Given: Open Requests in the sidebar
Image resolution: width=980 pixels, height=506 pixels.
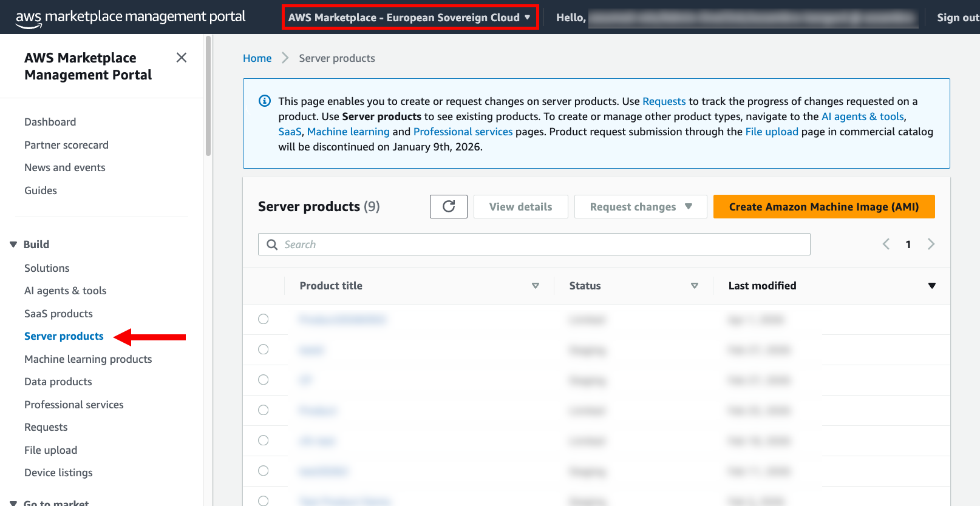Looking at the screenshot, I should (x=46, y=427).
